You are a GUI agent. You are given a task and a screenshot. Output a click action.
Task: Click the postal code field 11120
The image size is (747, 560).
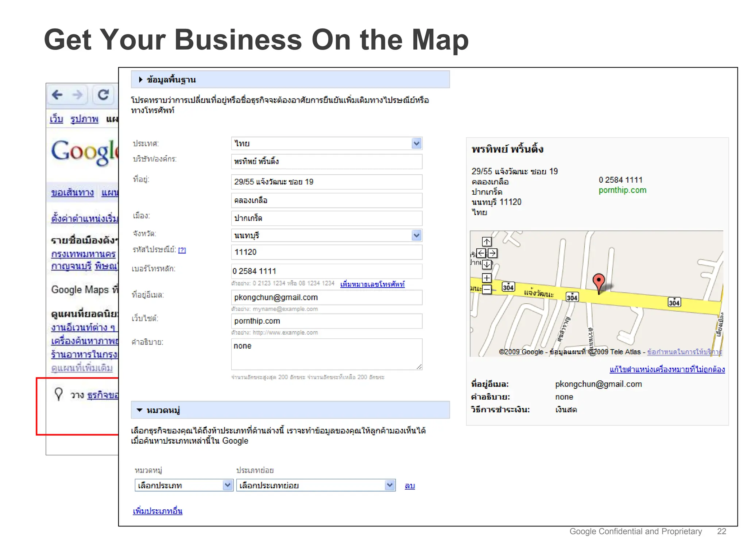point(326,252)
